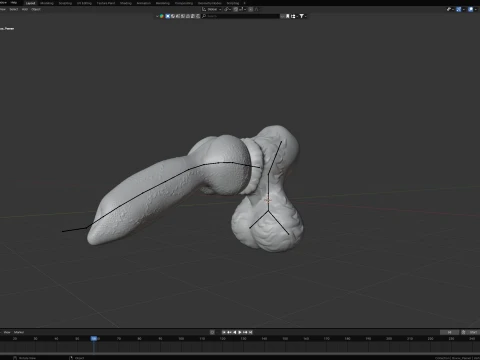Screen dimensions: 480x360
Task: Click frame 200 on the timeline ruler
Action: [x=389, y=338]
